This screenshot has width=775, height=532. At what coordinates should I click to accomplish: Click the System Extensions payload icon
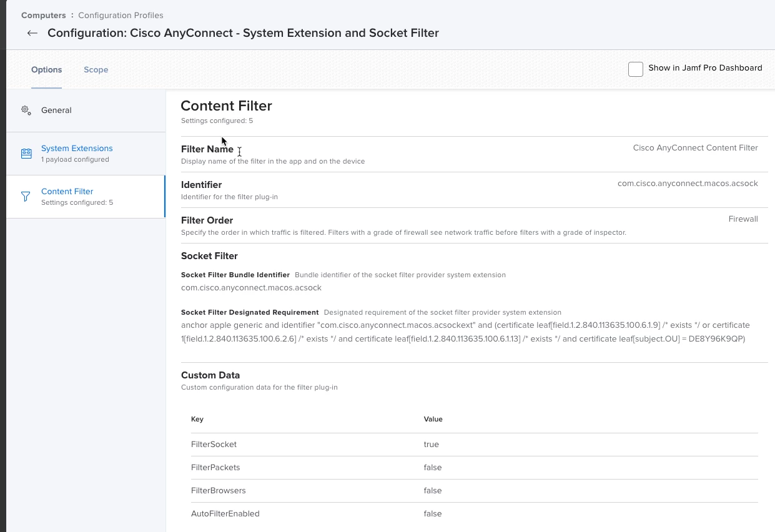(x=26, y=153)
